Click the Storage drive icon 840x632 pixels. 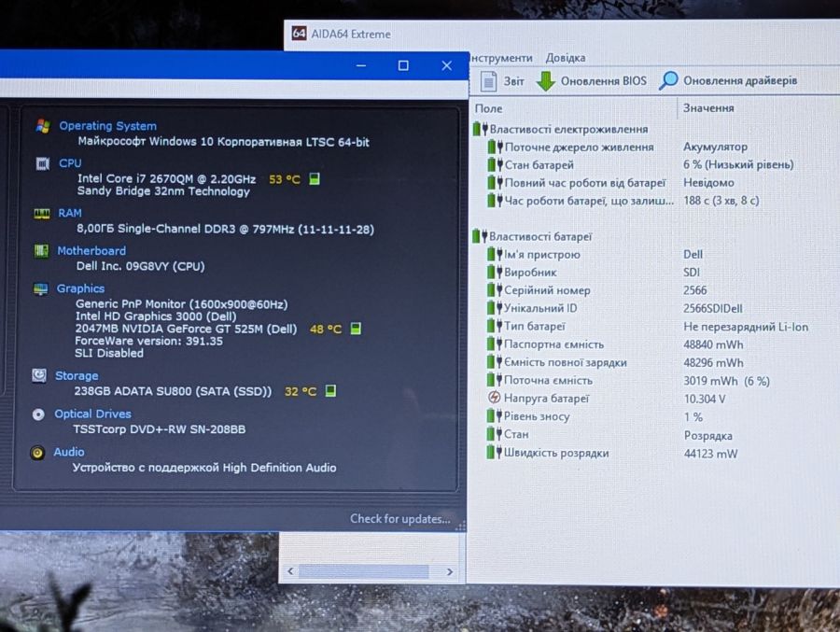[39, 375]
